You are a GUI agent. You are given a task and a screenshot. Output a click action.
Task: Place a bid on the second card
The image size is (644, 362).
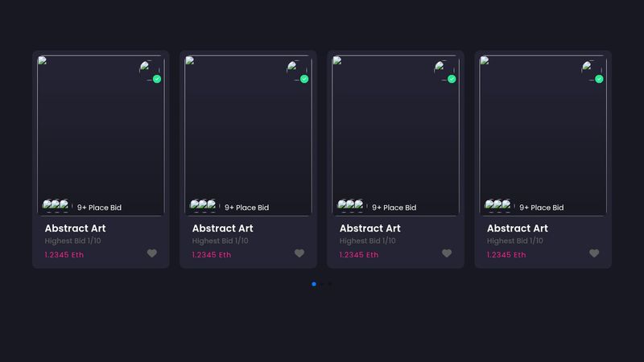[246, 208]
